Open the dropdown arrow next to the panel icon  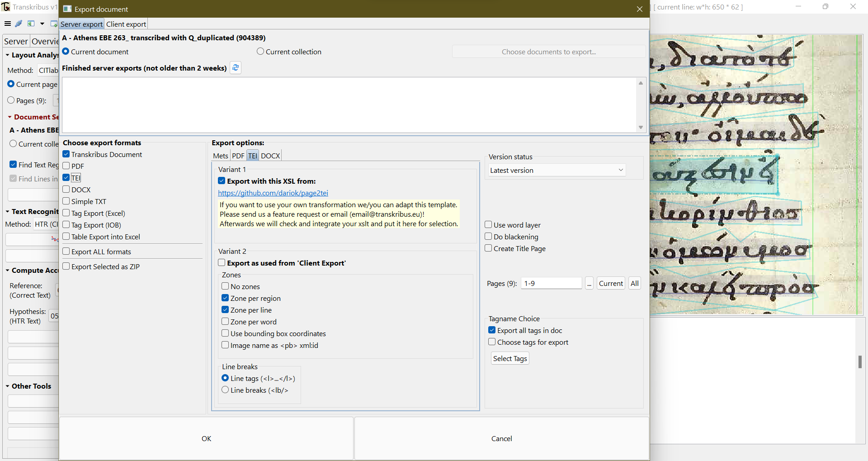(42, 24)
